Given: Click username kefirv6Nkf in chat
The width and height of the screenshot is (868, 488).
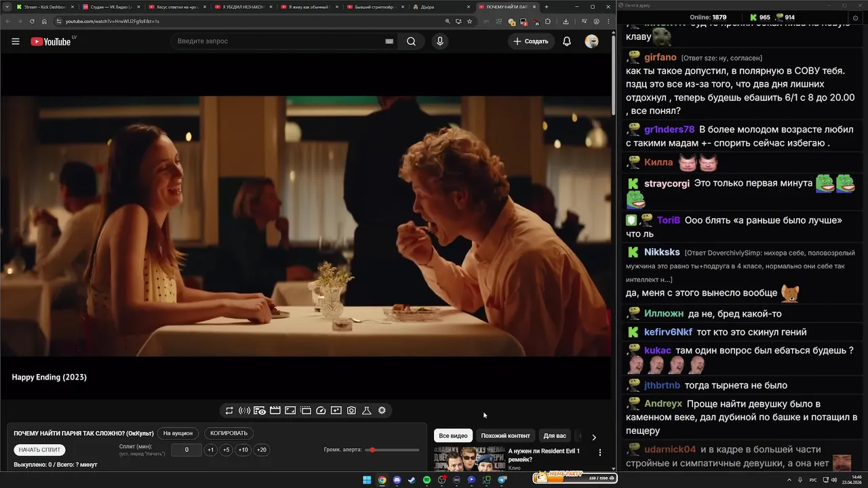Looking at the screenshot, I should click(668, 332).
